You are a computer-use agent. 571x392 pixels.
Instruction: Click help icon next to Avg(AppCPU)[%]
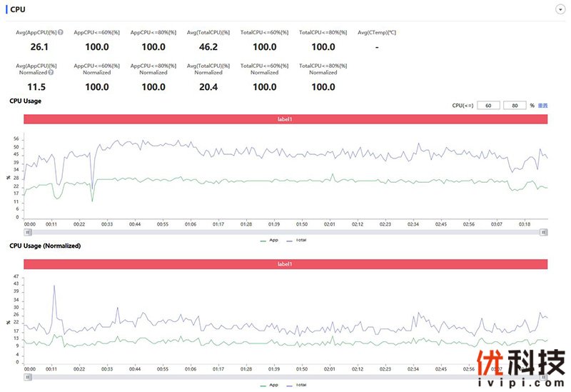pyautogui.click(x=60, y=33)
